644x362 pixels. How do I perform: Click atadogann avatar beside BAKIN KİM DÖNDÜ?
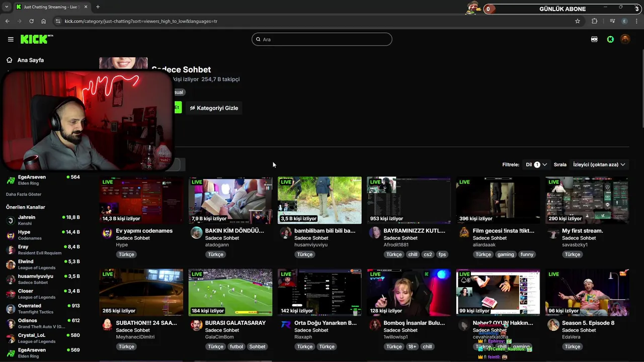(196, 233)
